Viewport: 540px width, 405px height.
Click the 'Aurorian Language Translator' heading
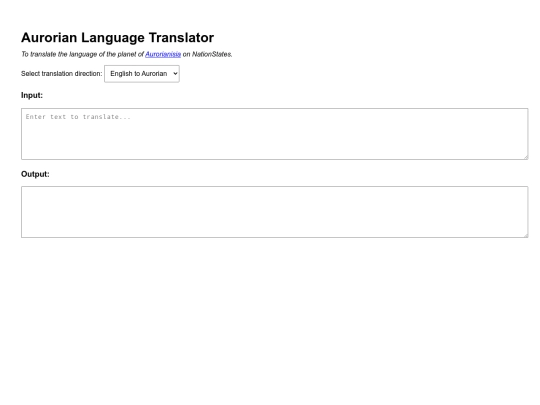click(117, 38)
